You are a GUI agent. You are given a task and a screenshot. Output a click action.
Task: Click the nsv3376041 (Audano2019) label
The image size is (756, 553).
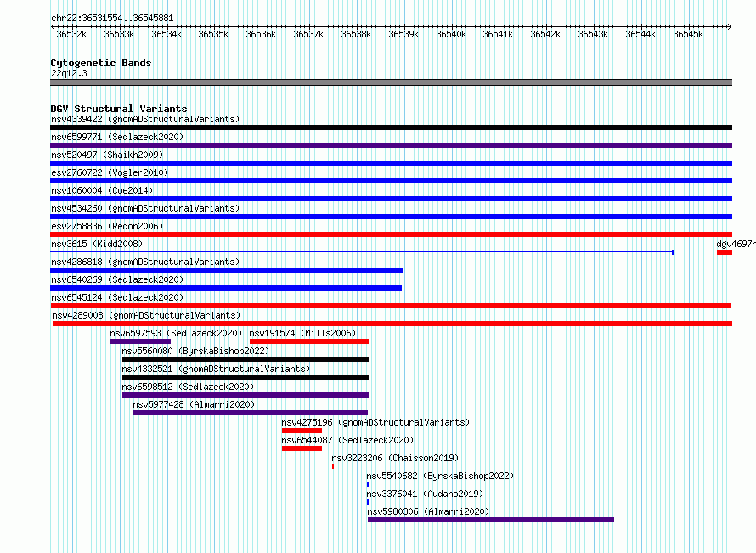[x=425, y=494]
